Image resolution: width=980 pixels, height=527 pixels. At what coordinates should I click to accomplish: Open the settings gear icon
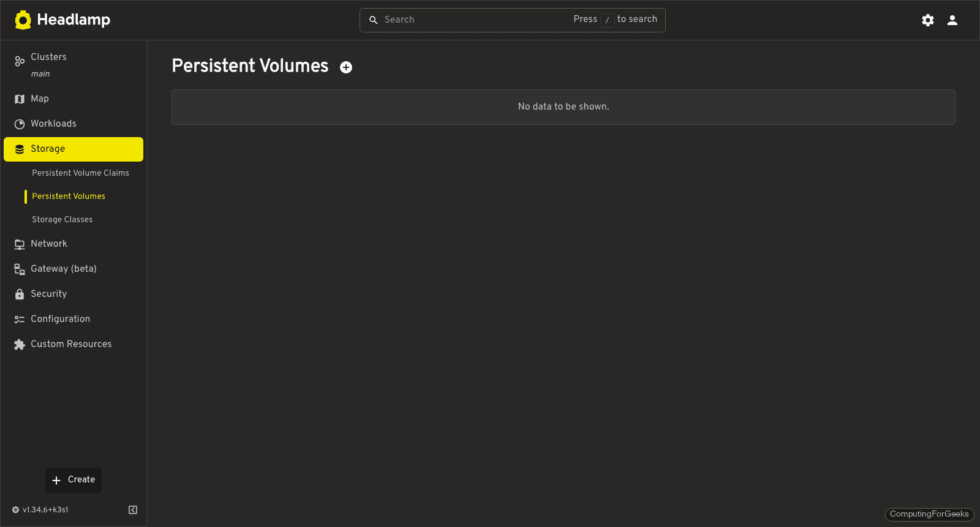pos(928,20)
